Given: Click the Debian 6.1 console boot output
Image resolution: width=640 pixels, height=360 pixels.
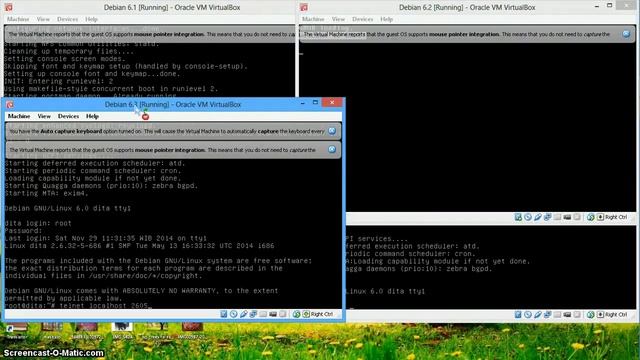Looking at the screenshot, I should (149, 69).
